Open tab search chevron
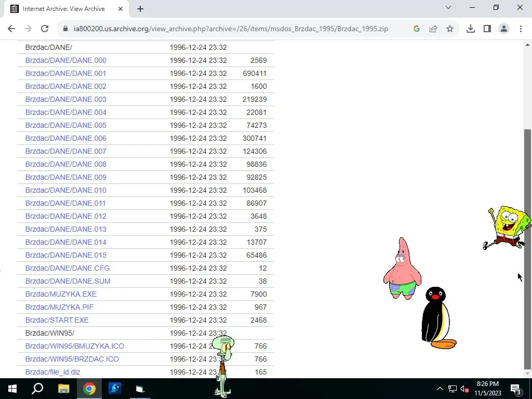The height and width of the screenshot is (399, 532). (448, 7)
